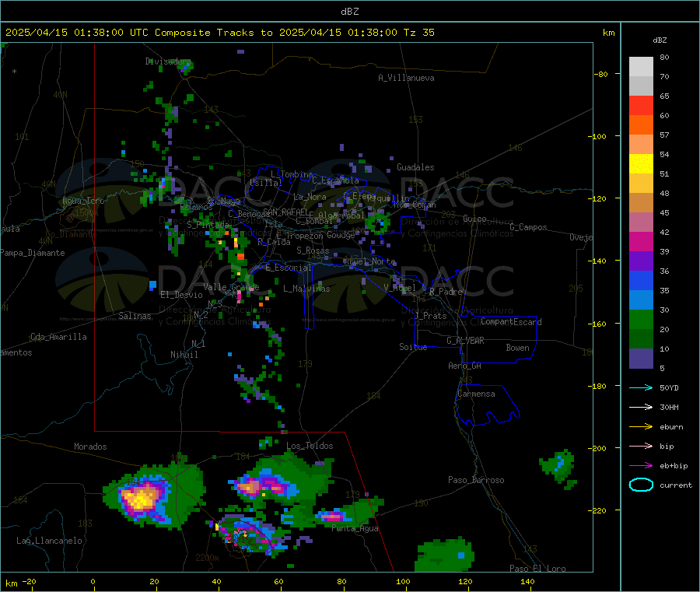Click the Lag.Llancanelo map label
Image resolution: width=700 pixels, height=592 pixels.
coord(50,541)
